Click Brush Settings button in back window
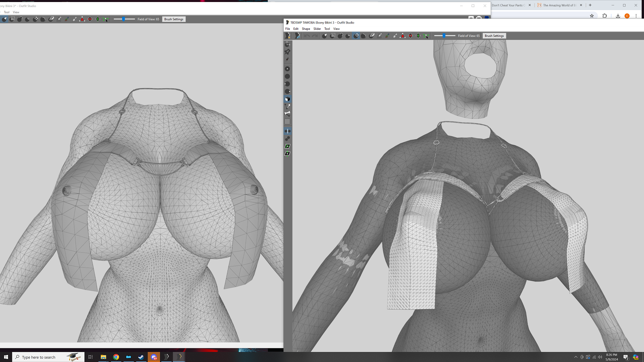Viewport: 644px width, 362px height. coord(174,19)
